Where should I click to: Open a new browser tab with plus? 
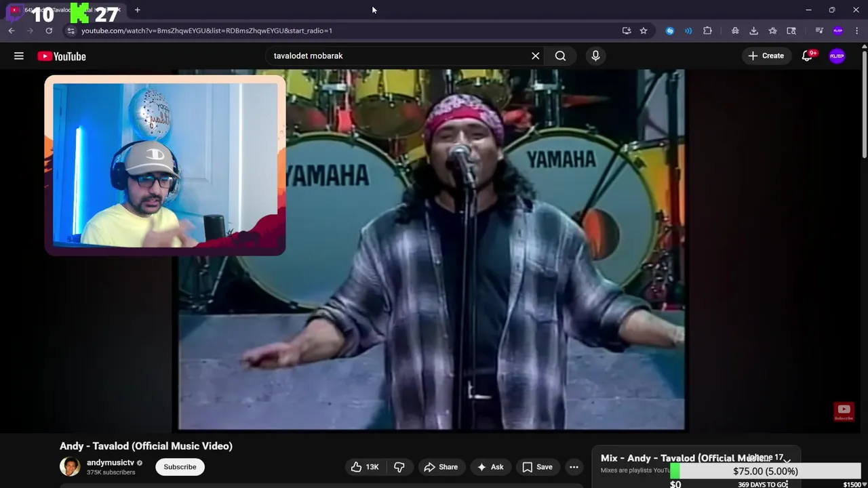pos(137,10)
